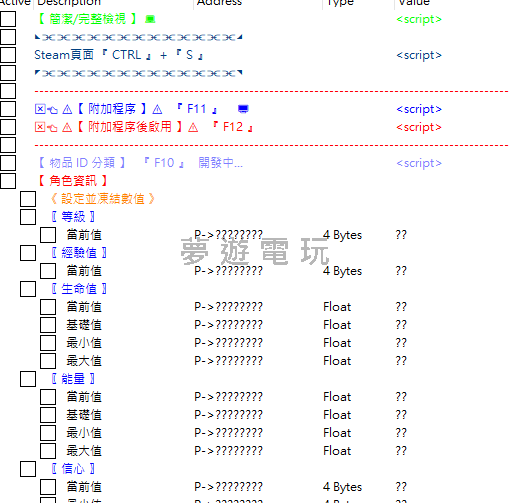Click the blue monitor icon after F11
Image resolution: width=509 pixels, height=503 pixels.
243,109
